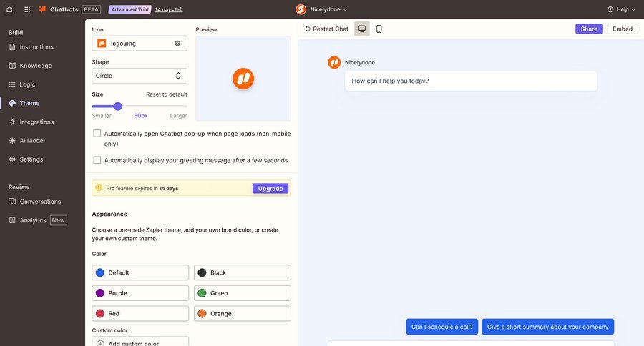Open Settings in the sidebar
Viewport: 644px width, 346px height.
[x=31, y=159]
